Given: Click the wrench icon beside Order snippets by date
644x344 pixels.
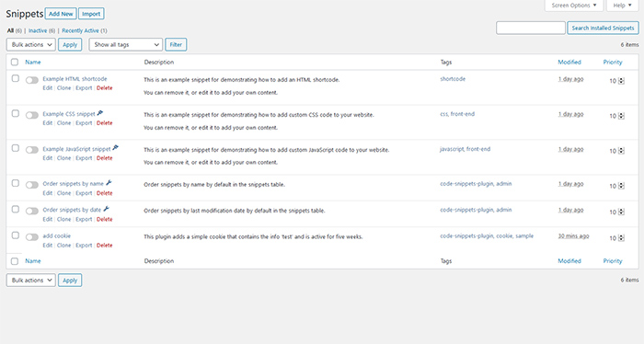Looking at the screenshot, I should (107, 209).
